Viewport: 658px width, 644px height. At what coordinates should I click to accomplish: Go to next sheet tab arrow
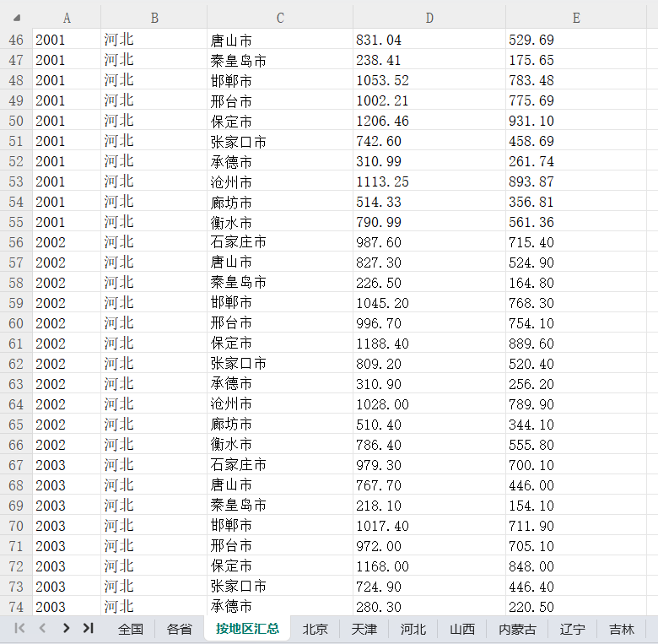point(66,628)
